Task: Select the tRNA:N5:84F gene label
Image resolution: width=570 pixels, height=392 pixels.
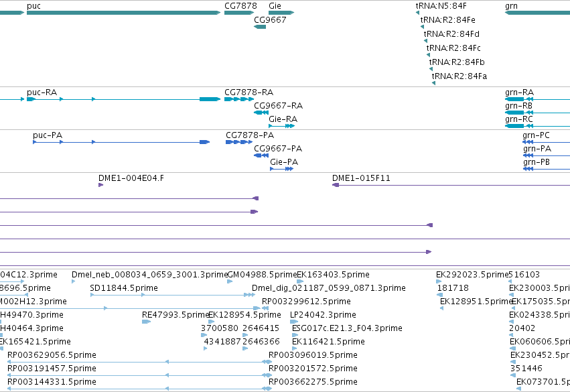Action: 441,6
